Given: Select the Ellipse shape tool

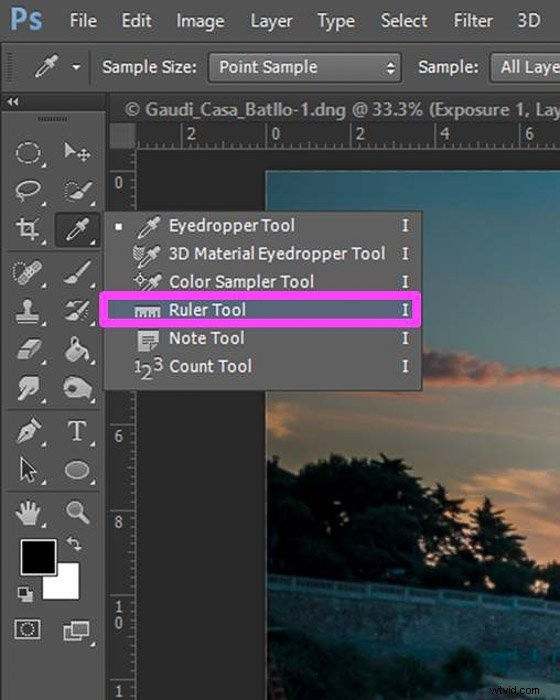Looking at the screenshot, I should 77,470.
